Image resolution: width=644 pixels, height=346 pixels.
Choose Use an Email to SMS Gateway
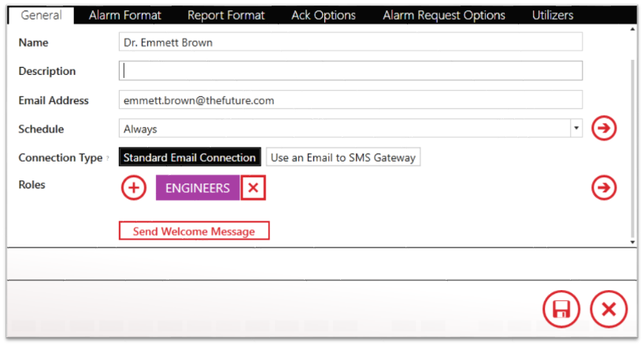coord(343,157)
